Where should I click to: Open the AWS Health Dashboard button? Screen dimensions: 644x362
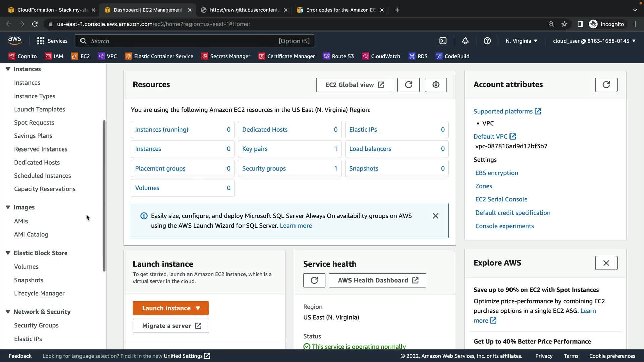pyautogui.click(x=377, y=280)
